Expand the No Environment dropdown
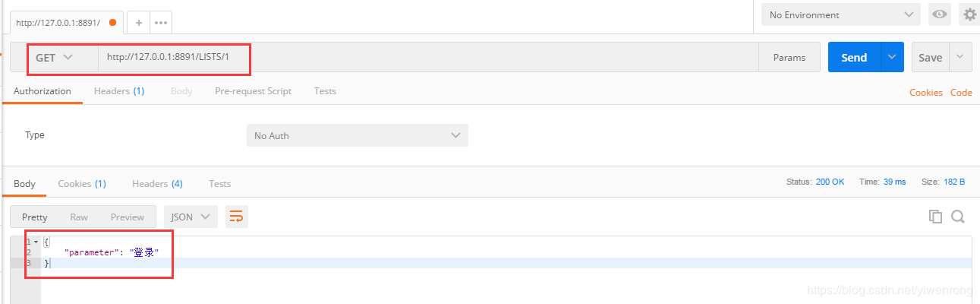 coord(840,14)
